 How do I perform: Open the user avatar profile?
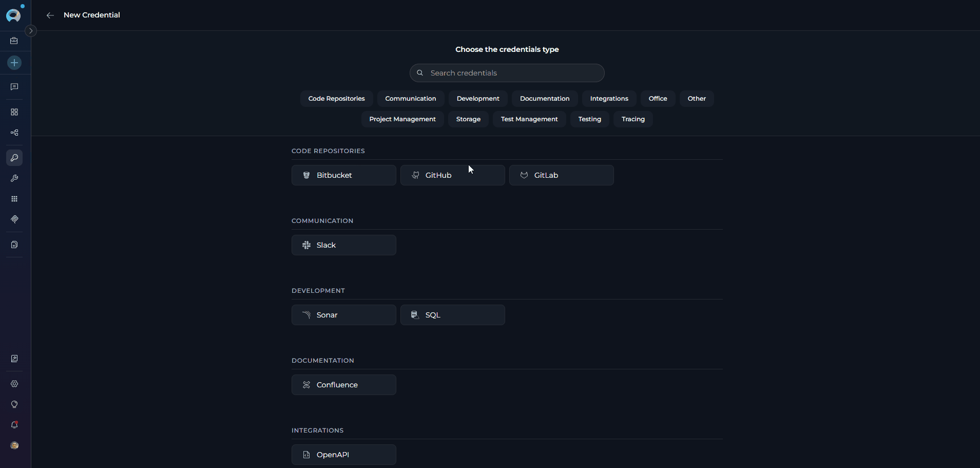(x=14, y=445)
